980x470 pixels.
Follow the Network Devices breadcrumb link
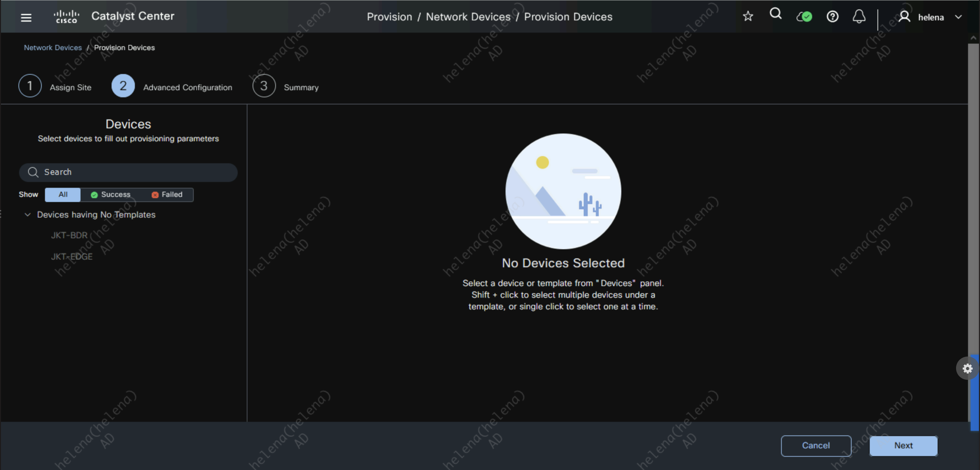tap(52, 48)
